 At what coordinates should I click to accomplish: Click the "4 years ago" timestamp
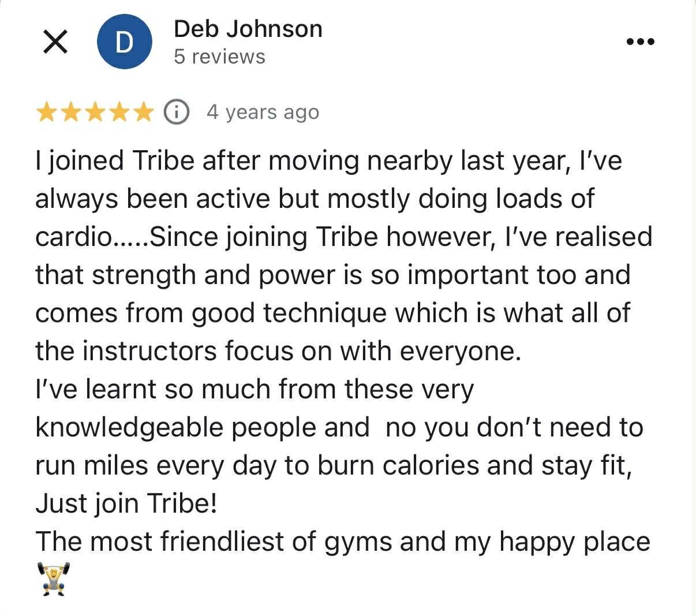[263, 112]
